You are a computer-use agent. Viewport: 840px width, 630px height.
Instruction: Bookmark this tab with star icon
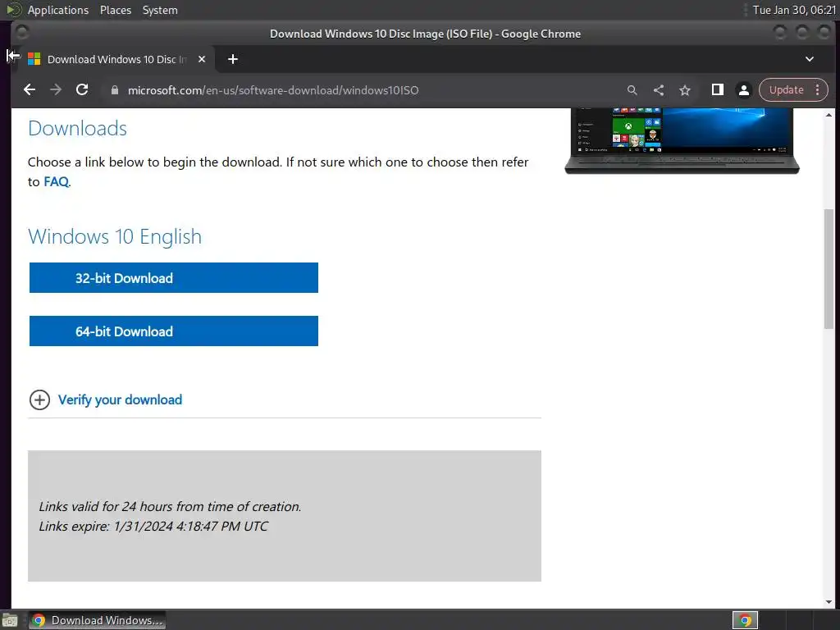685,90
